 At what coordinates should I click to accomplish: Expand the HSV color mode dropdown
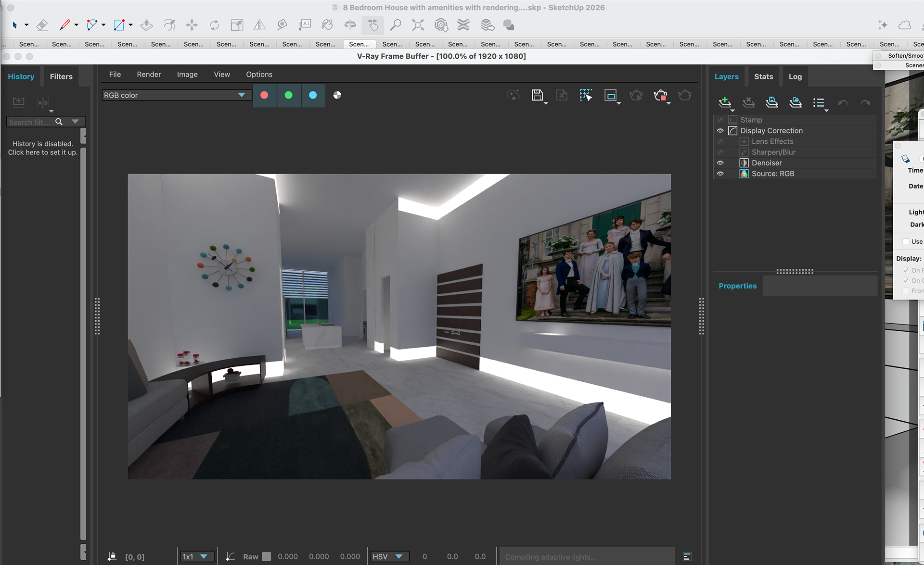[x=390, y=556]
